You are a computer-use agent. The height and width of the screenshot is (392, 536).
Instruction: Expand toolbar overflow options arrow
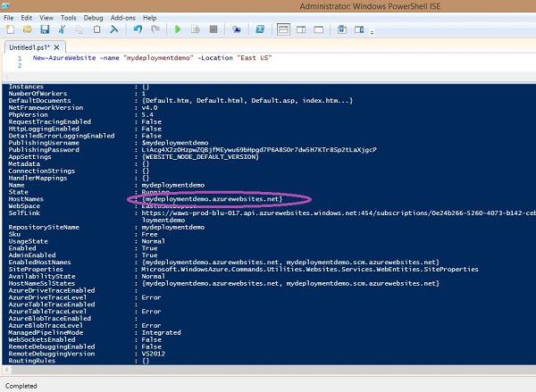[x=372, y=32]
